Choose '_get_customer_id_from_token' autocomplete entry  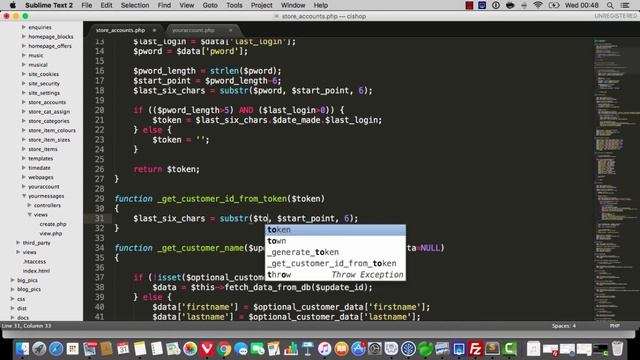[x=336, y=264]
